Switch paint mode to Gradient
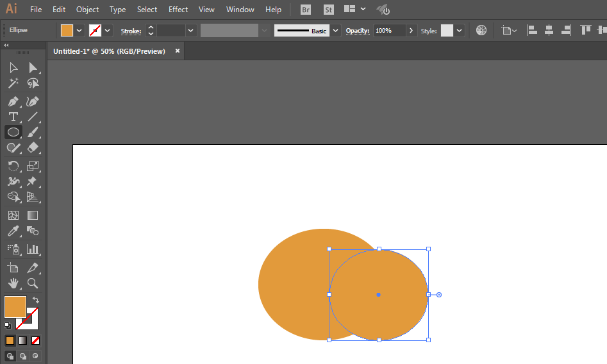This screenshot has height=364, width=607. [22, 340]
